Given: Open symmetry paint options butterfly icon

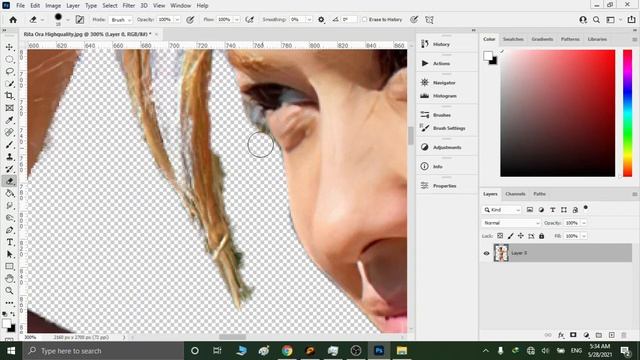Looking at the screenshot, I should pos(429,20).
